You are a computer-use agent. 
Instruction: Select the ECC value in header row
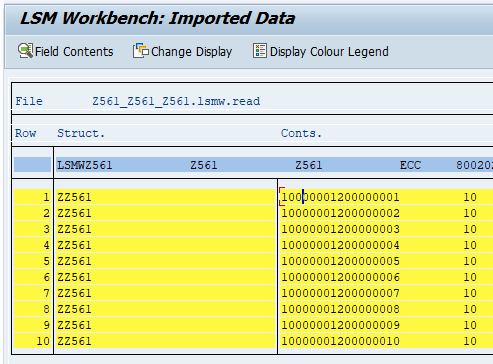pyautogui.click(x=410, y=165)
